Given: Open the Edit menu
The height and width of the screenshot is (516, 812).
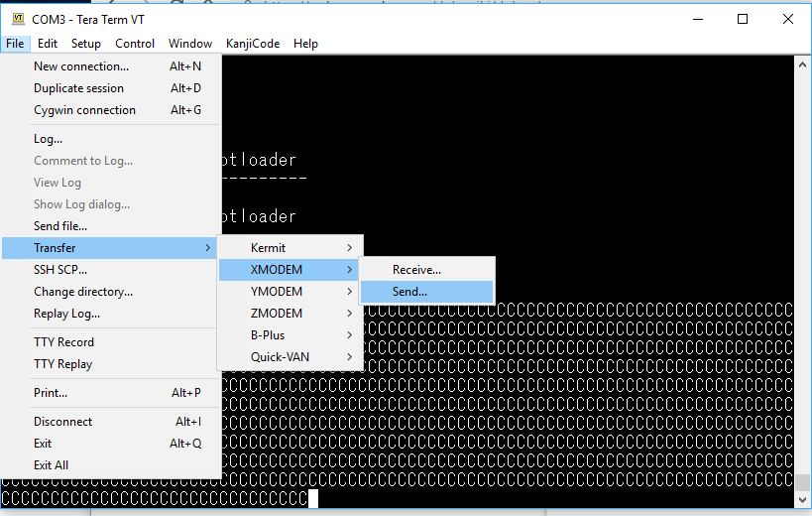Looking at the screenshot, I should coord(48,44).
